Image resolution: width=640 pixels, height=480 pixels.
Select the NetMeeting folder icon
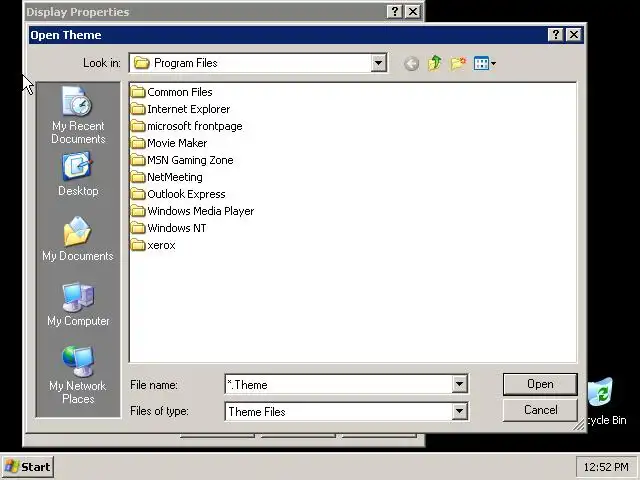point(138,177)
